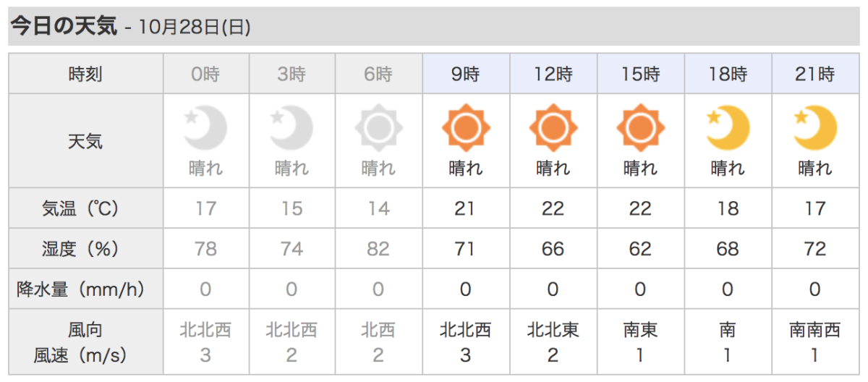Screen dimensions: 868x382
Task: Click the grey moon icon for 3時
Action: point(292,130)
